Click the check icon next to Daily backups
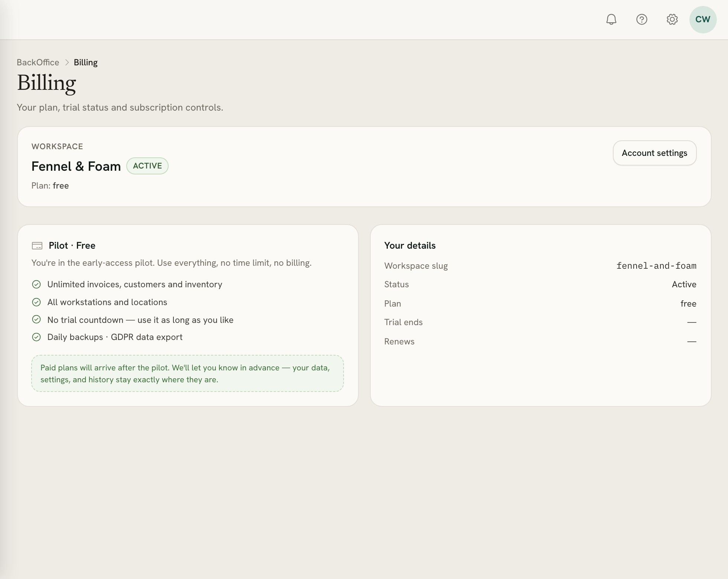This screenshot has height=579, width=728. click(x=36, y=337)
